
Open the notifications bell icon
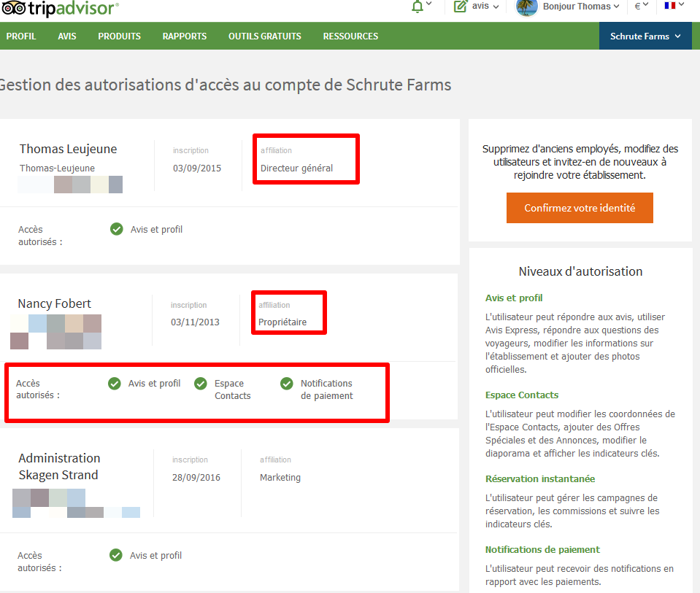tap(417, 7)
